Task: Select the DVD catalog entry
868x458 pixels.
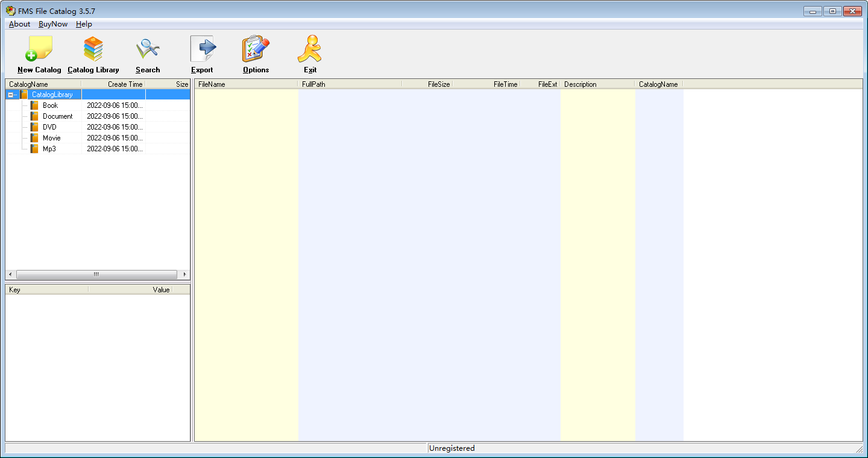Action: (x=49, y=127)
